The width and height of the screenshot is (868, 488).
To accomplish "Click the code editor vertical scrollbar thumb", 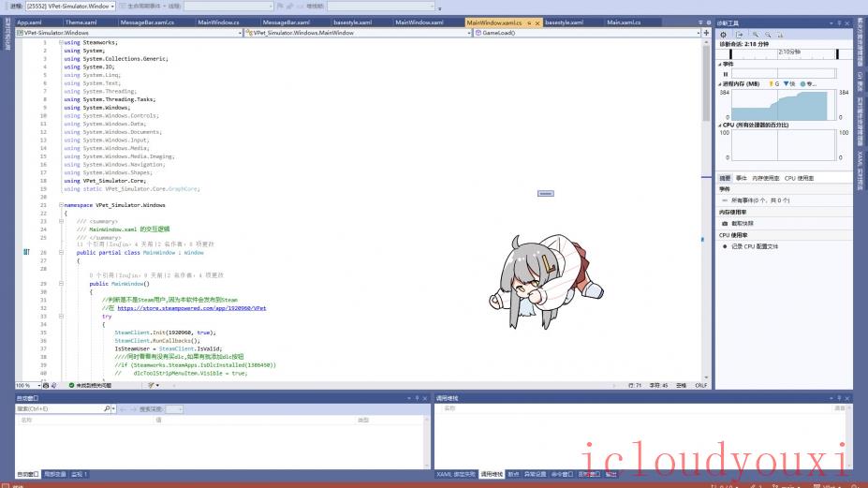I will click(706, 83).
